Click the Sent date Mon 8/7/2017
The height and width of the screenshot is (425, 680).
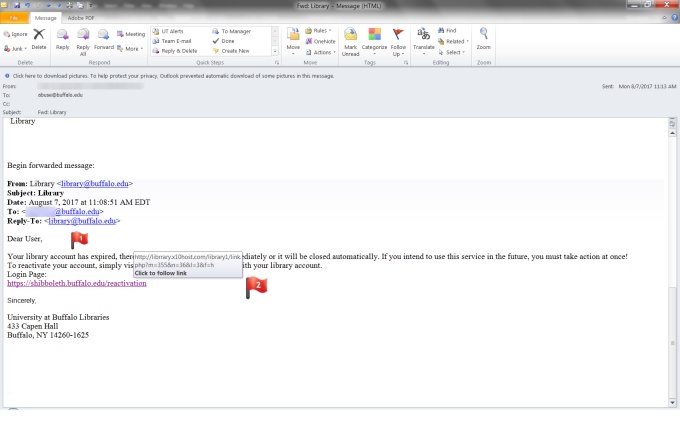coord(647,86)
